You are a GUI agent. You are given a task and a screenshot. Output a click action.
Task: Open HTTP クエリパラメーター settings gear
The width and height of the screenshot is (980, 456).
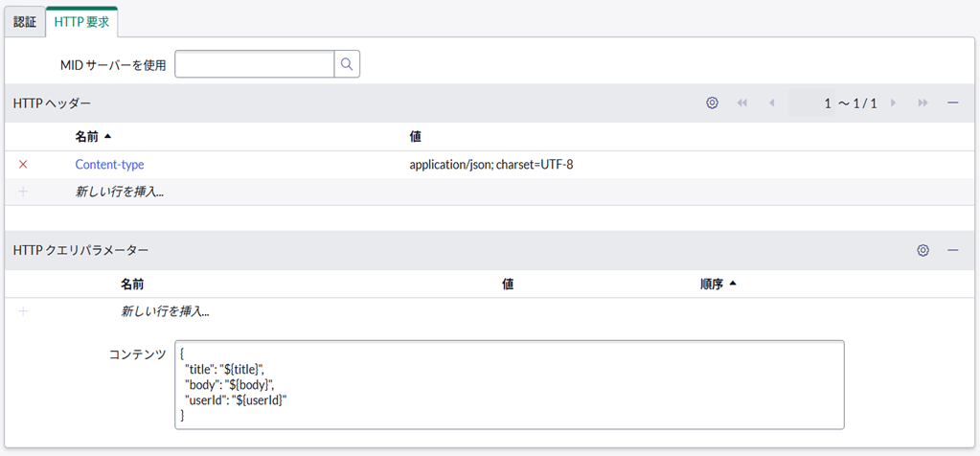pyautogui.click(x=923, y=250)
